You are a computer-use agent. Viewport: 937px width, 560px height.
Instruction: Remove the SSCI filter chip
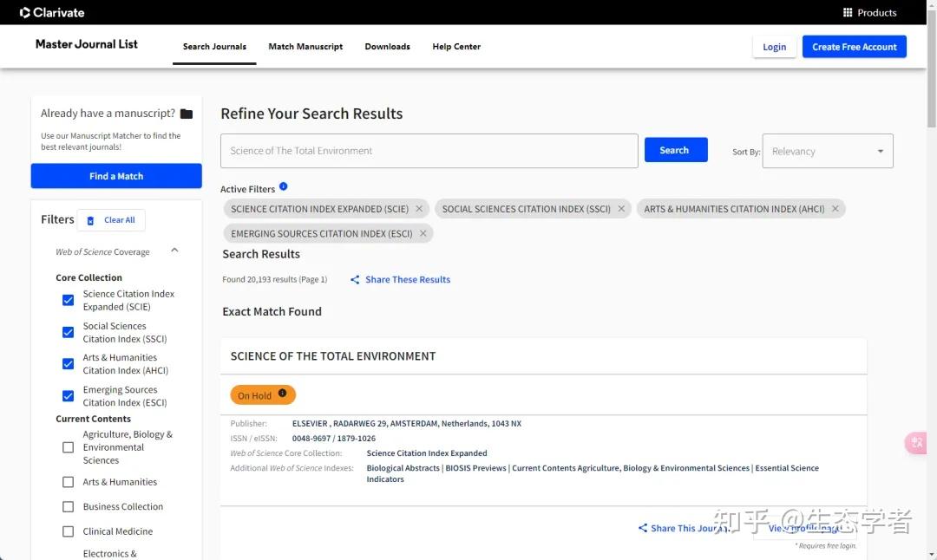[x=621, y=209]
